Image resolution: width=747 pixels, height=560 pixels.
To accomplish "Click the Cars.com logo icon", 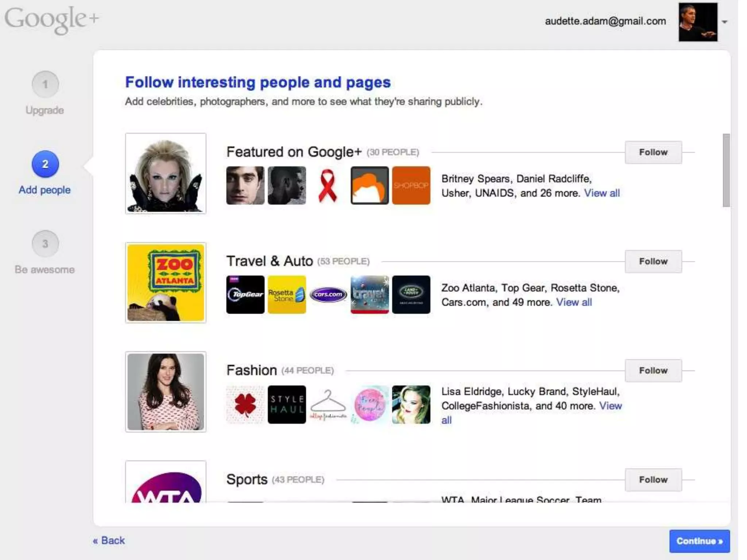I will click(328, 294).
